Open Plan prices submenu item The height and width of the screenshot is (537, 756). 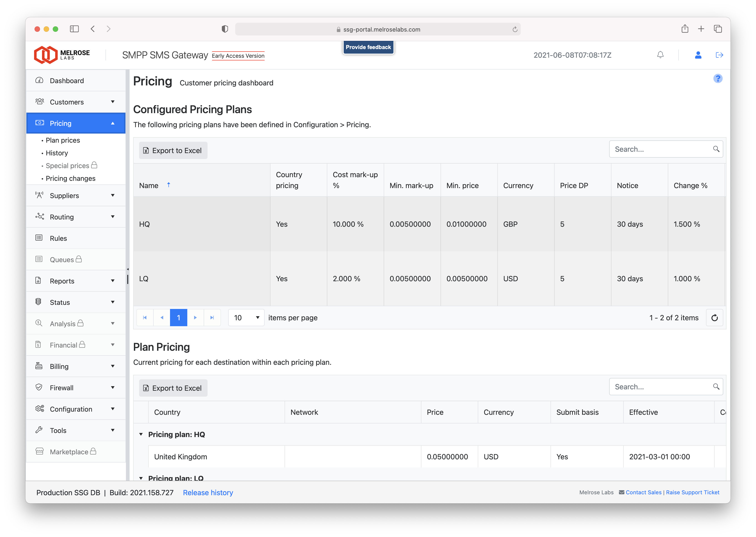coord(63,140)
